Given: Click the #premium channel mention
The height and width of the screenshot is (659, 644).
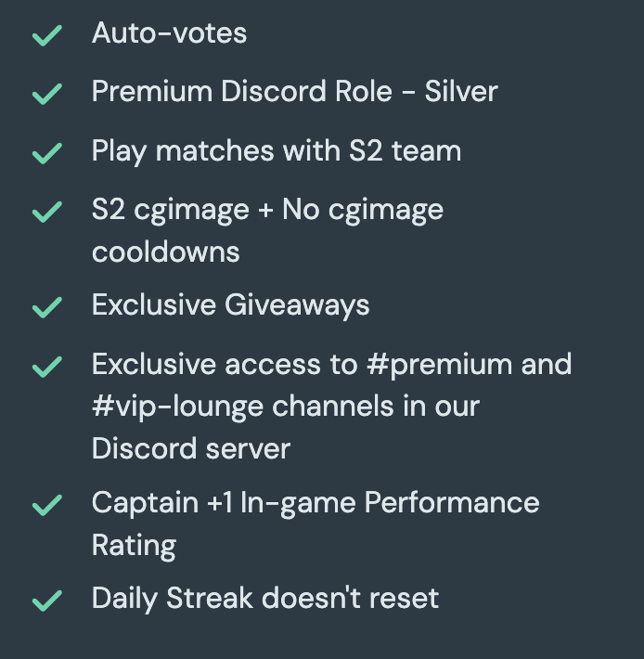Looking at the screenshot, I should pyautogui.click(x=439, y=365).
